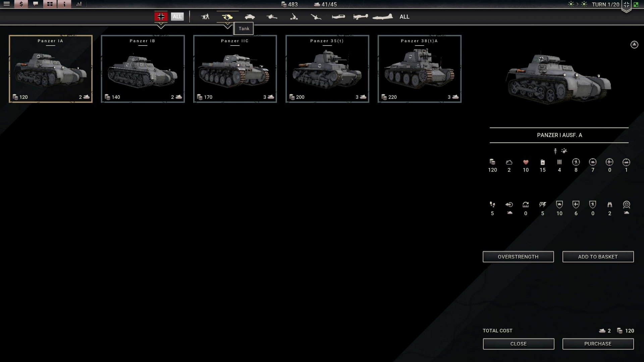Viewport: 644px width, 362px height.
Task: Toggle fullscreen shrink icon in top right
Action: click(626, 5)
